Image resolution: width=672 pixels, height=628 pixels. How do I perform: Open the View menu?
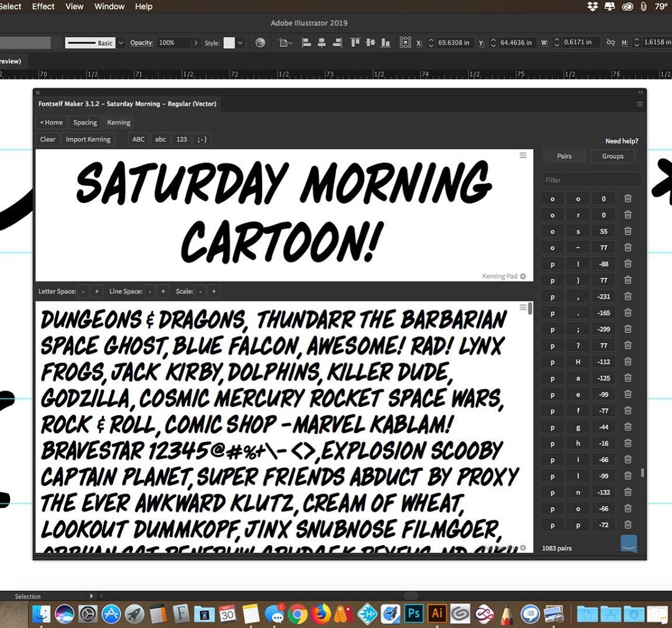(75, 6)
